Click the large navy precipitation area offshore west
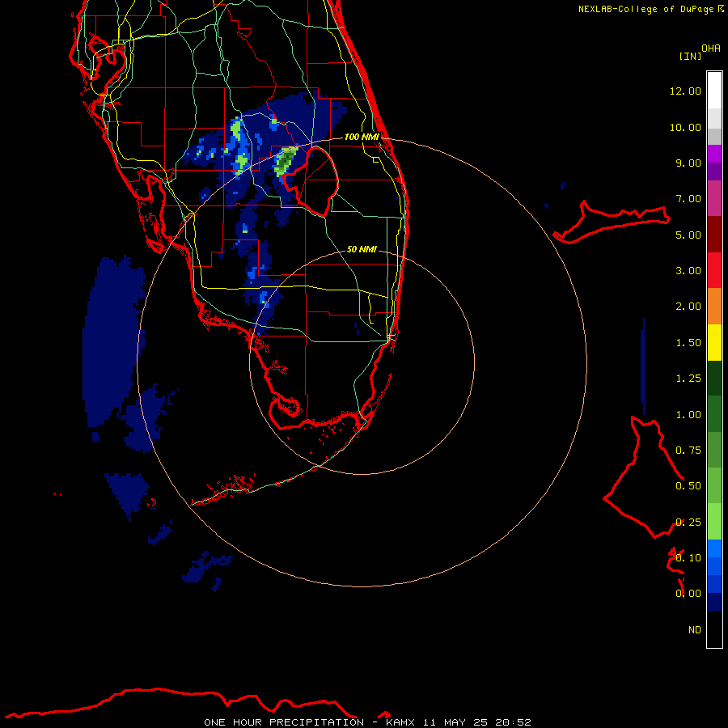728x728 pixels. point(112,341)
